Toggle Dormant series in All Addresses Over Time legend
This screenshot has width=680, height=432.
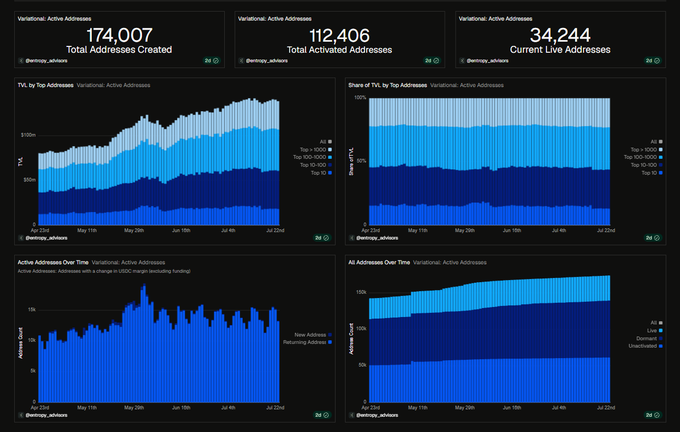click(x=650, y=338)
